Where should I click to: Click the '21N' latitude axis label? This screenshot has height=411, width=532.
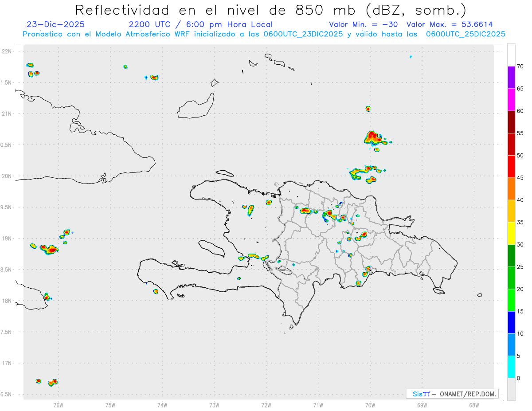pyautogui.click(x=8, y=114)
